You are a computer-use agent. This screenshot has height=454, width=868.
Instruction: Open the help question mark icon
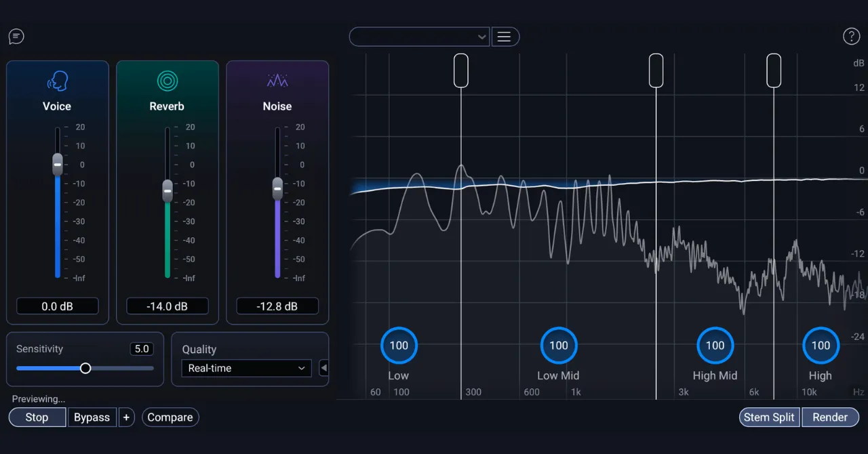[851, 37]
